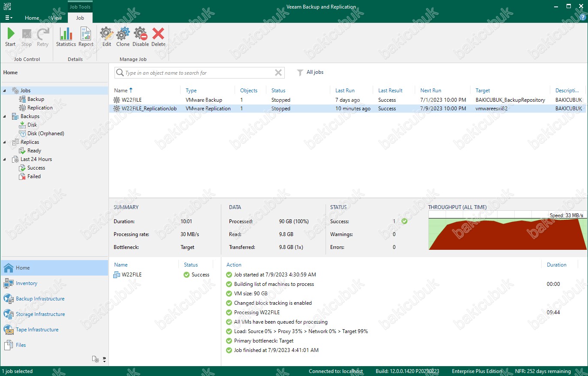The height and width of the screenshot is (376, 588).
Task: Start the selected job with Start icon
Action: click(10, 37)
